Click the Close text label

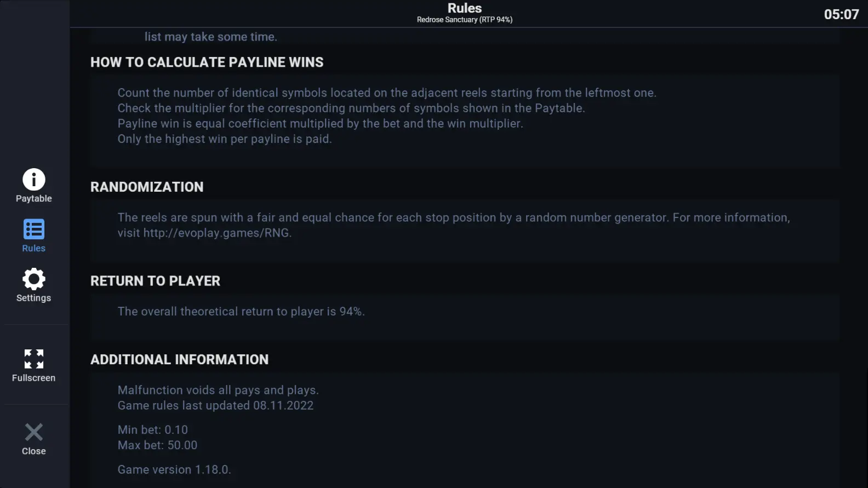[x=34, y=451]
